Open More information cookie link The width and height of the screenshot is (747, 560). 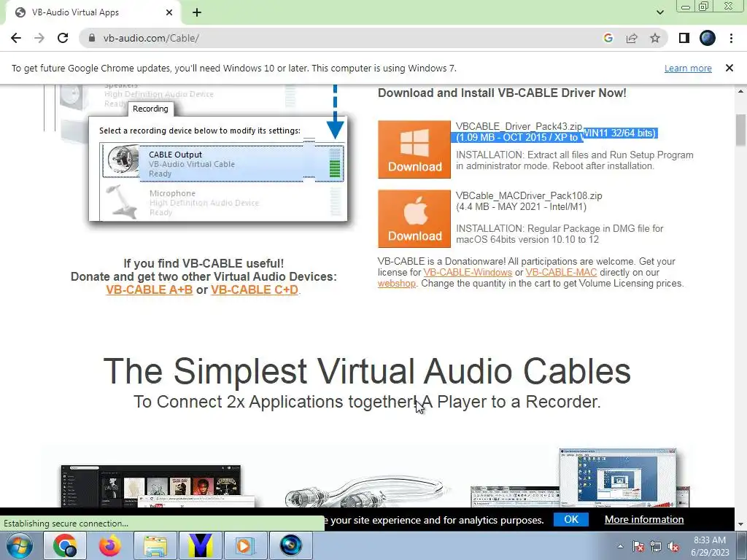pyautogui.click(x=644, y=519)
